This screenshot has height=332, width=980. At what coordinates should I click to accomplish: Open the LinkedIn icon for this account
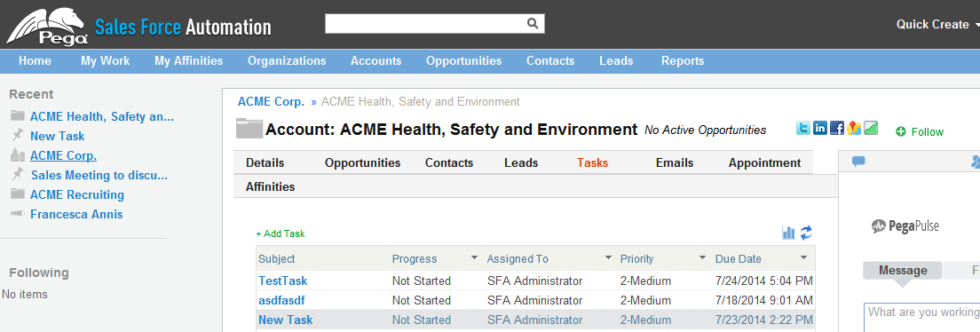(820, 128)
